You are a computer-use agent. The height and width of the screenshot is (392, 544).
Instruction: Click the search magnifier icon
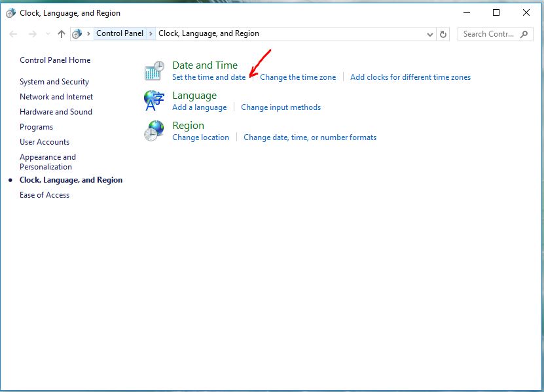(x=525, y=34)
